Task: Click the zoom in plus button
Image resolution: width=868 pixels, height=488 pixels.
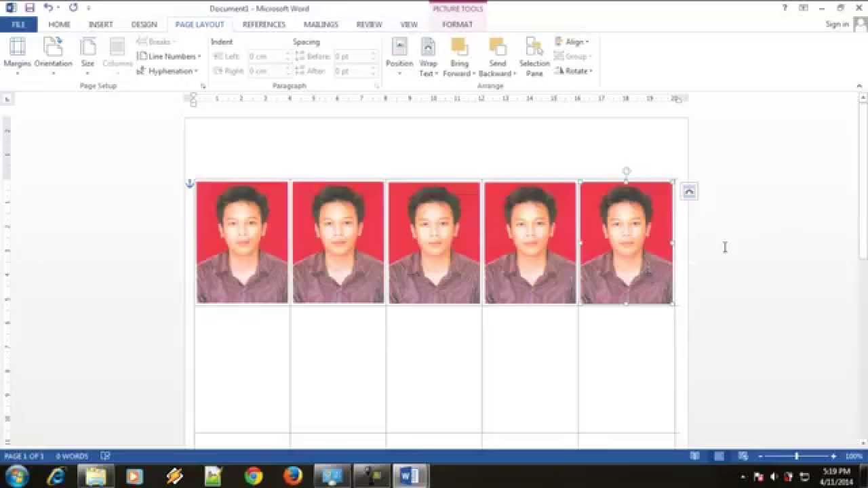Action: [833, 456]
